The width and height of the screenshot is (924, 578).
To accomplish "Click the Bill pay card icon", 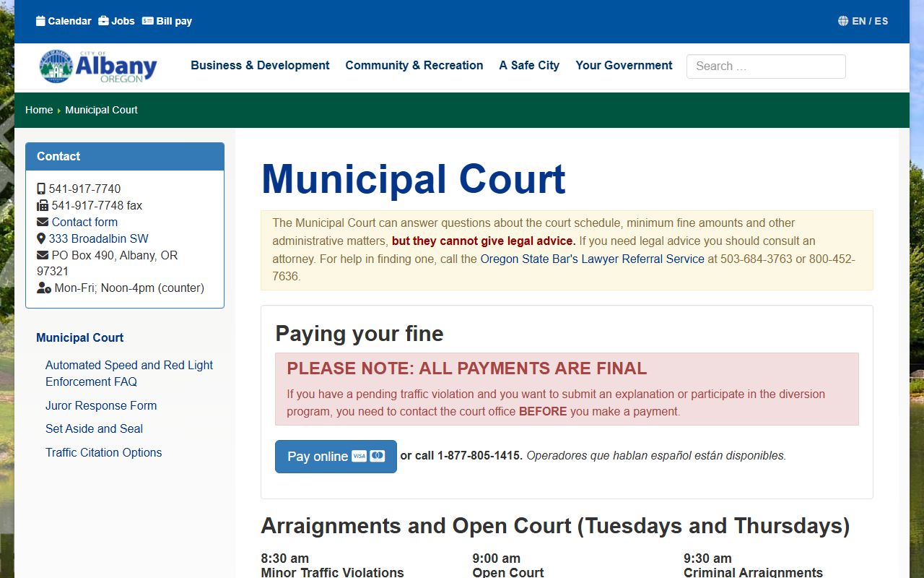I will point(148,21).
